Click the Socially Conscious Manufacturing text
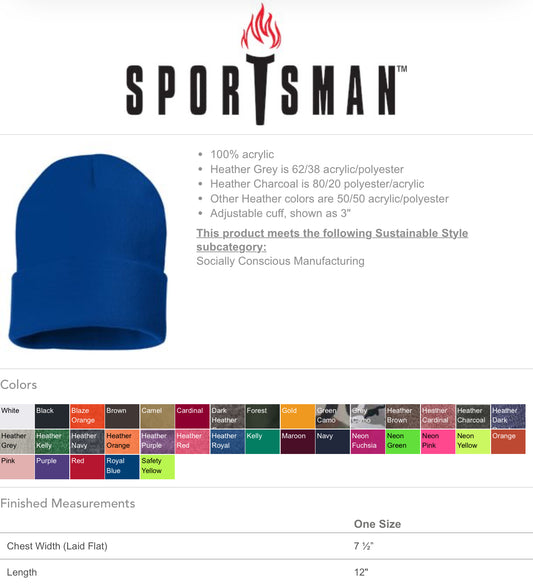The height and width of the screenshot is (588, 533). pos(280,261)
